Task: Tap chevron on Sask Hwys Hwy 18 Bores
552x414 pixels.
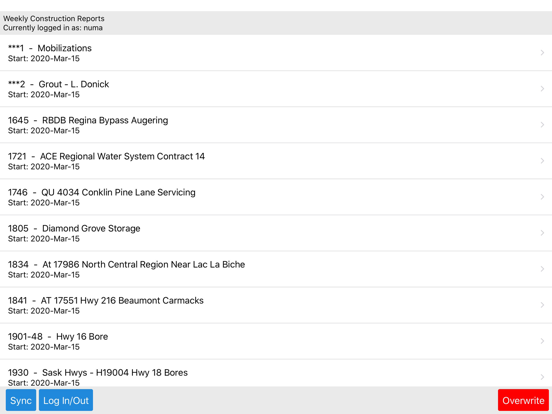Action: tap(542, 377)
